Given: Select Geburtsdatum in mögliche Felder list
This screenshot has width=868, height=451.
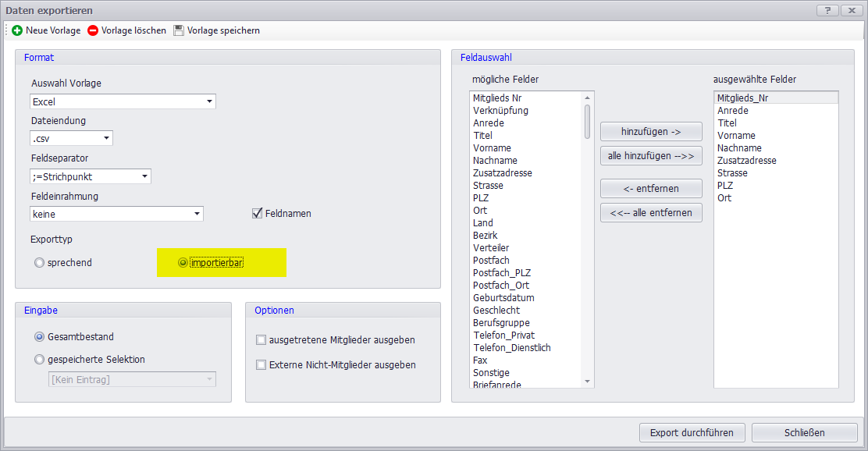Looking at the screenshot, I should coord(503,298).
